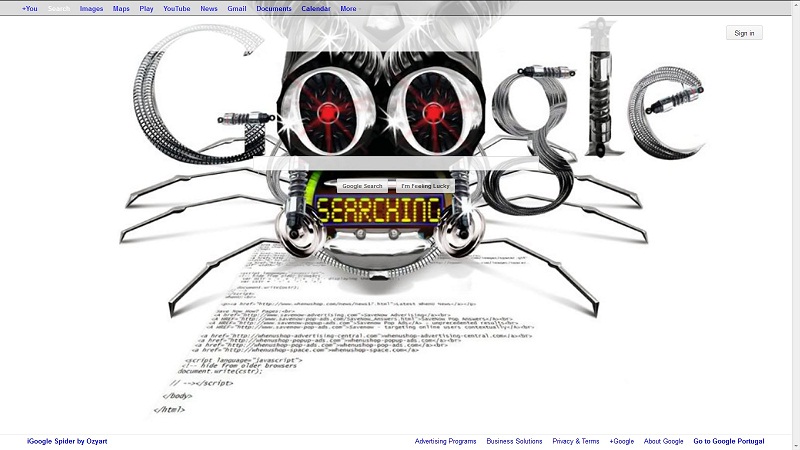Image resolution: width=800 pixels, height=450 pixels.
Task: Go to Images in the top bar
Action: [x=91, y=9]
